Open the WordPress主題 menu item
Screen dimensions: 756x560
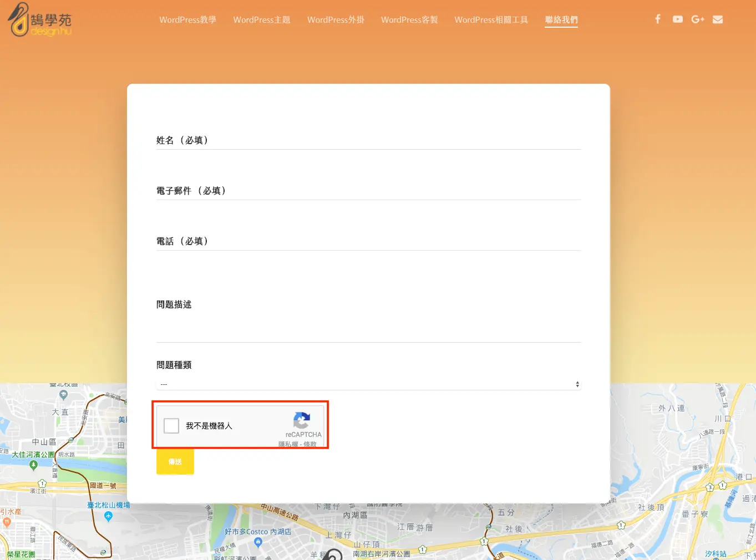click(262, 20)
